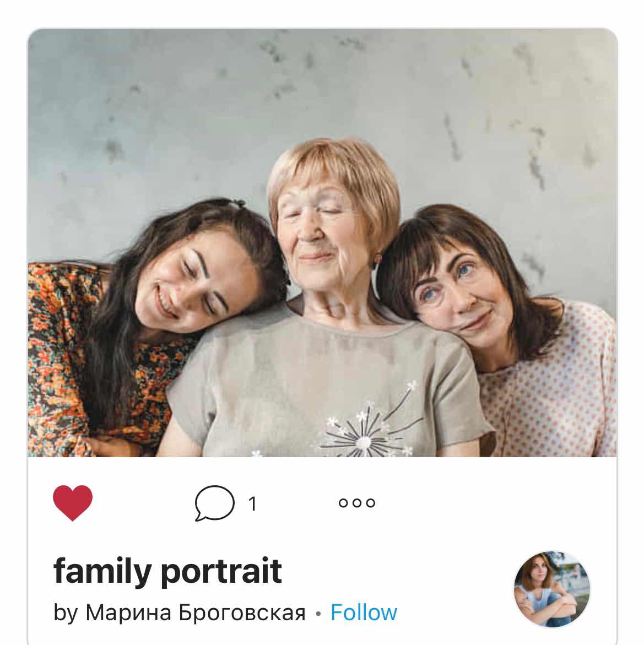Viewport: 644px width, 645px height.
Task: Open comments via the speech bubble icon
Action: click(x=214, y=503)
